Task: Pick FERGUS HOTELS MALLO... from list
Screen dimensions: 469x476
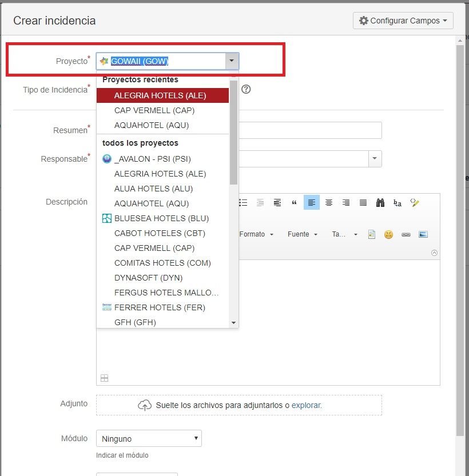Action: click(162, 293)
